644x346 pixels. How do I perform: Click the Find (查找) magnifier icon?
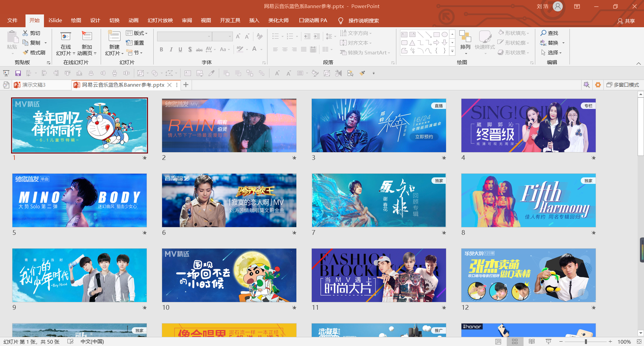pyautogui.click(x=543, y=33)
